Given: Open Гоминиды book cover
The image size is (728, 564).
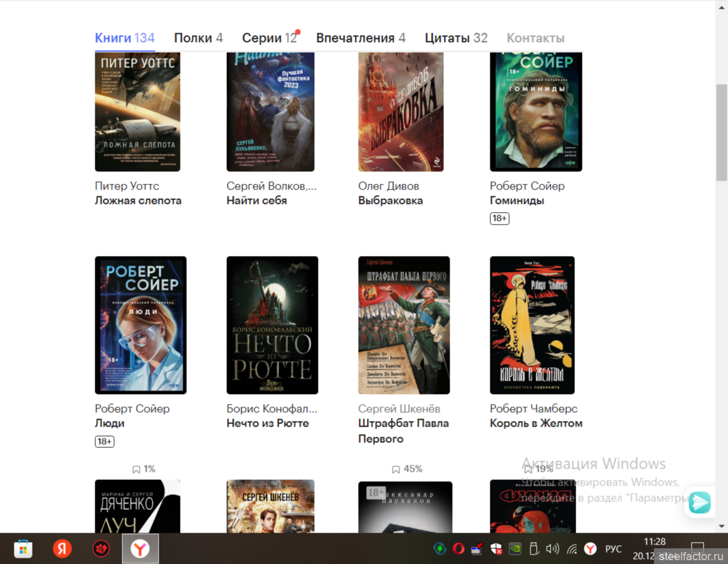Looking at the screenshot, I should click(535, 112).
